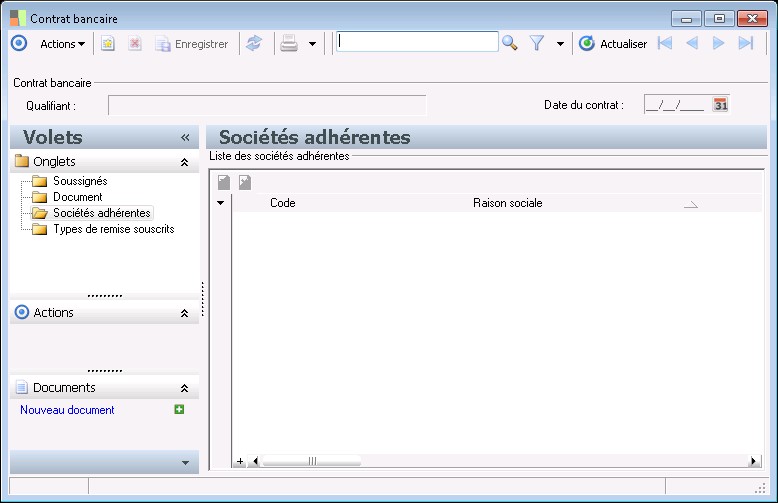Viewport: 778px width, 503px height.
Task: Open the calendar picker icon
Action: click(x=720, y=105)
